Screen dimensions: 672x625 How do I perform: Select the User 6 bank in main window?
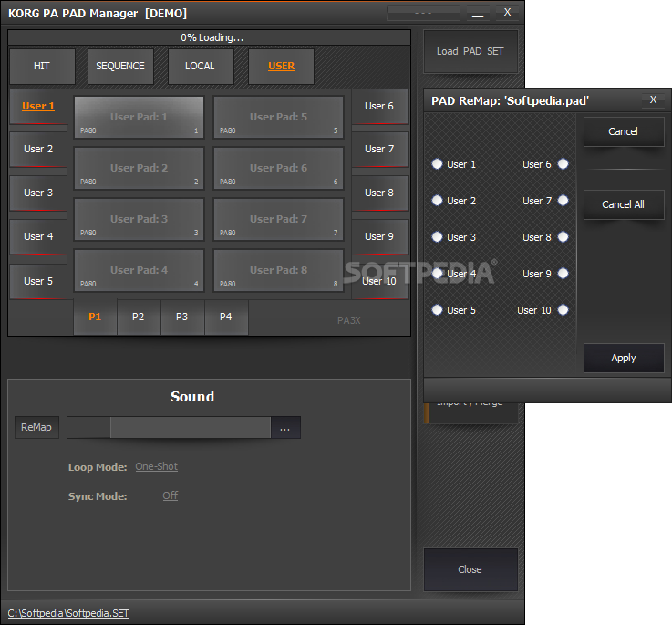pos(379,107)
